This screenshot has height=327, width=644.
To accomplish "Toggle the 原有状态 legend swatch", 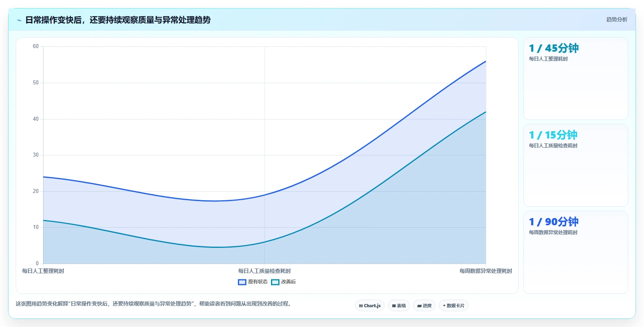I will (x=242, y=282).
